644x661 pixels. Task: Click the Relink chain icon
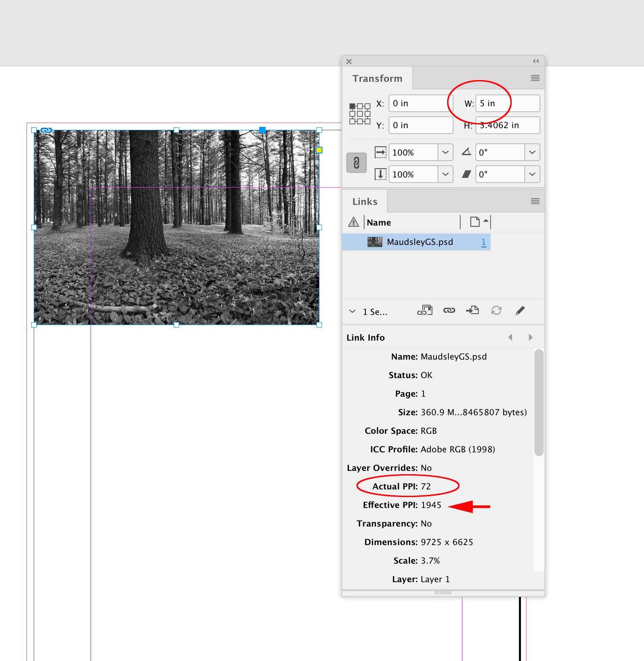point(449,310)
